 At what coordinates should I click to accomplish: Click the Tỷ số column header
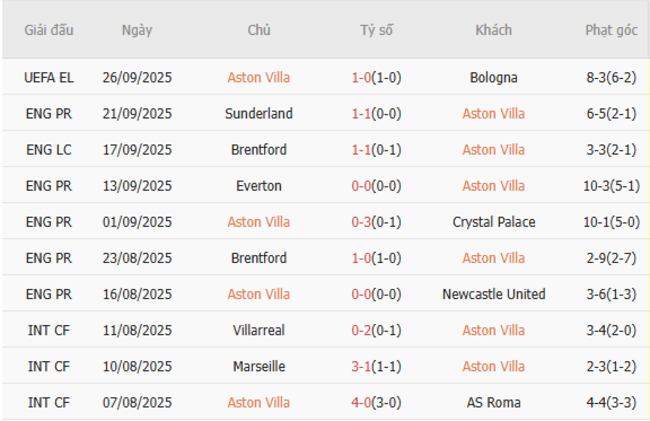(377, 30)
